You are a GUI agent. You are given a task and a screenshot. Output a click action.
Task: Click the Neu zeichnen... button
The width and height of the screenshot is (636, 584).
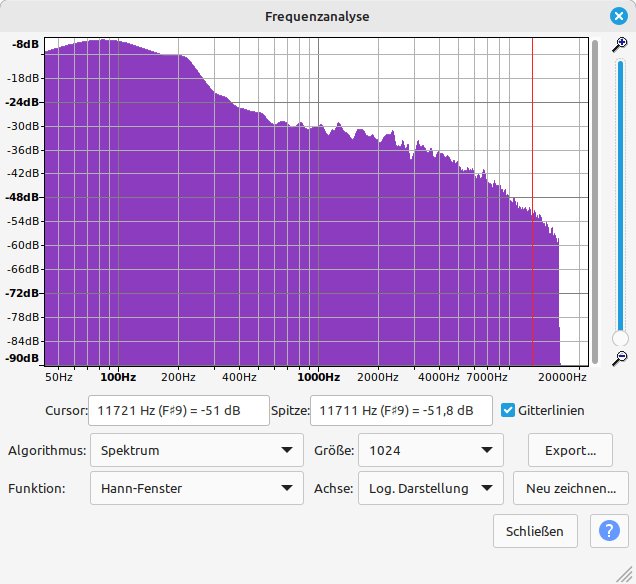pyautogui.click(x=571, y=488)
